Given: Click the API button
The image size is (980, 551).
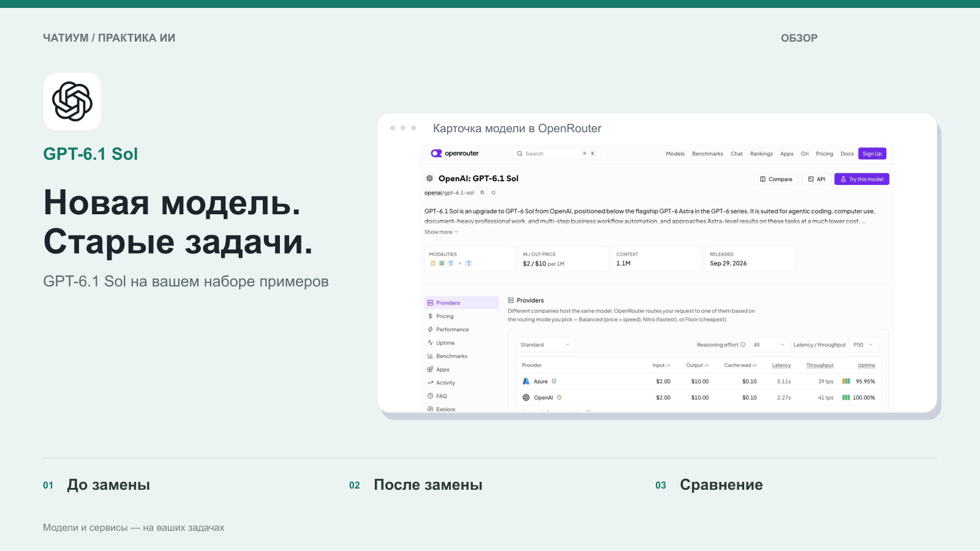Looking at the screenshot, I should coord(816,179).
